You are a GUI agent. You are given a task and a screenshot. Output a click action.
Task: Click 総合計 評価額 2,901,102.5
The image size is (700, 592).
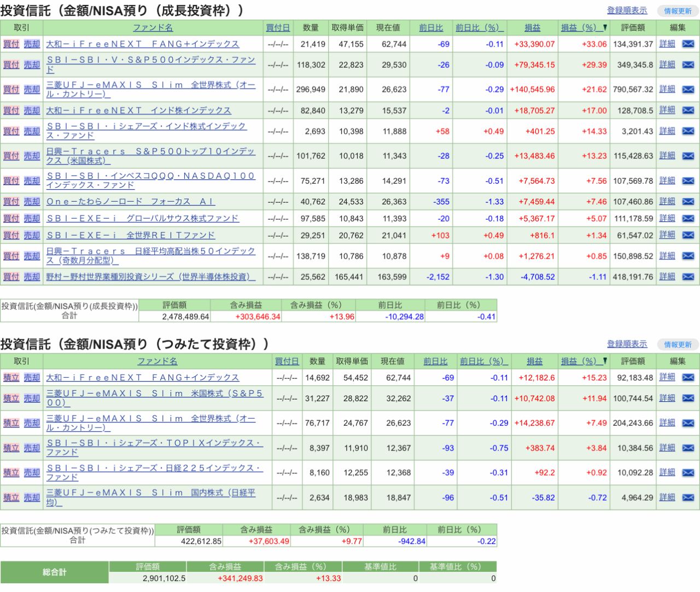coord(164,578)
